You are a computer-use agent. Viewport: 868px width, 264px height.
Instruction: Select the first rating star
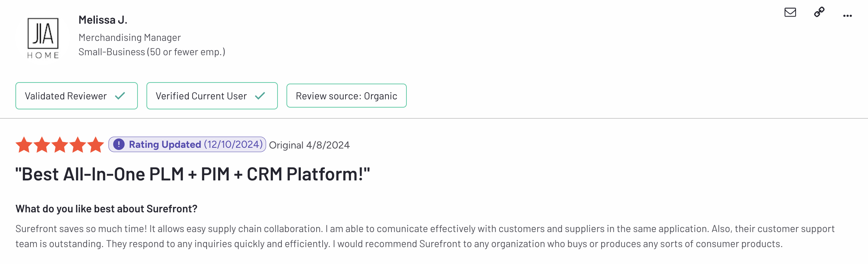tap(24, 145)
